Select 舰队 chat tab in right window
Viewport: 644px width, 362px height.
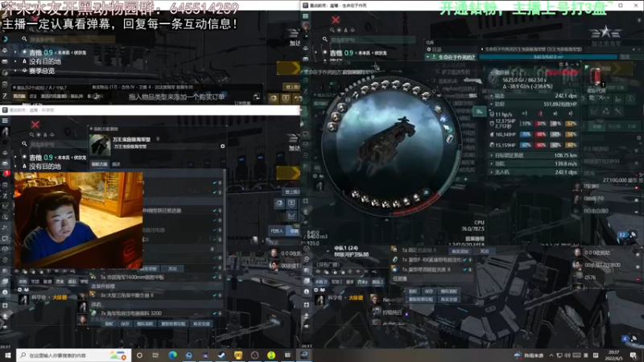377,282
